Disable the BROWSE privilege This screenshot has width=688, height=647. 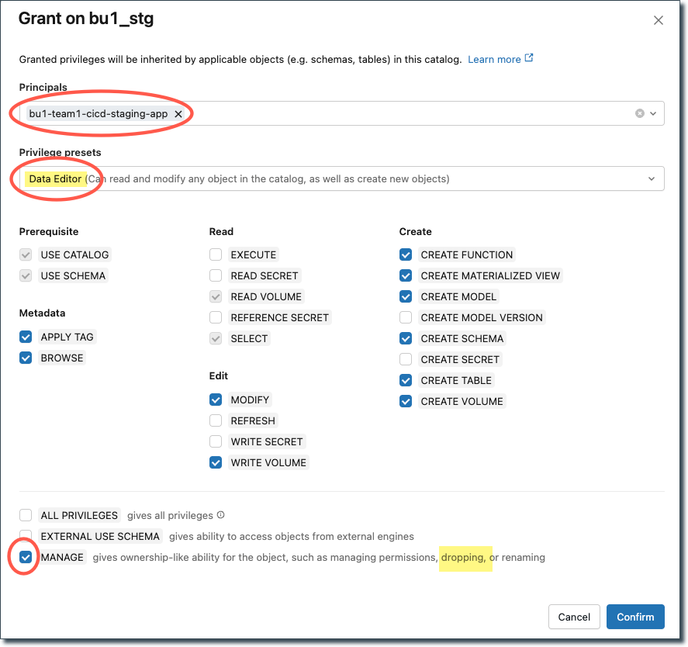[x=26, y=358]
